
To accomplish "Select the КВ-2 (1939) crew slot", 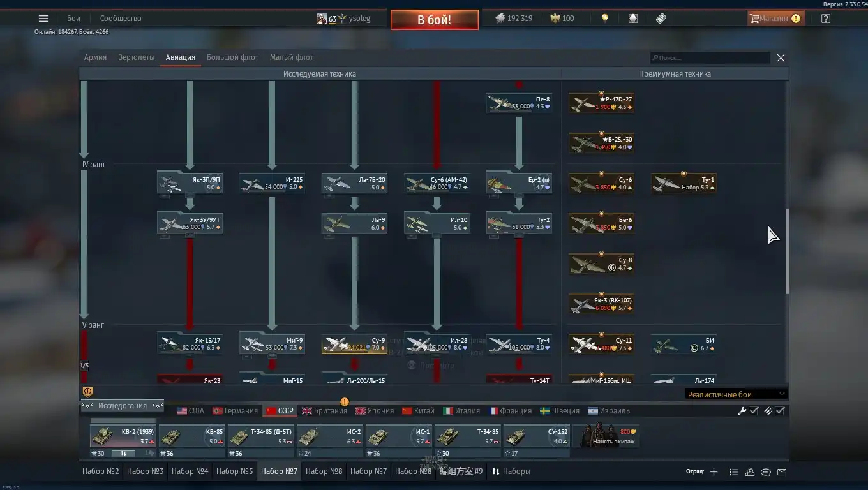I will click(123, 436).
